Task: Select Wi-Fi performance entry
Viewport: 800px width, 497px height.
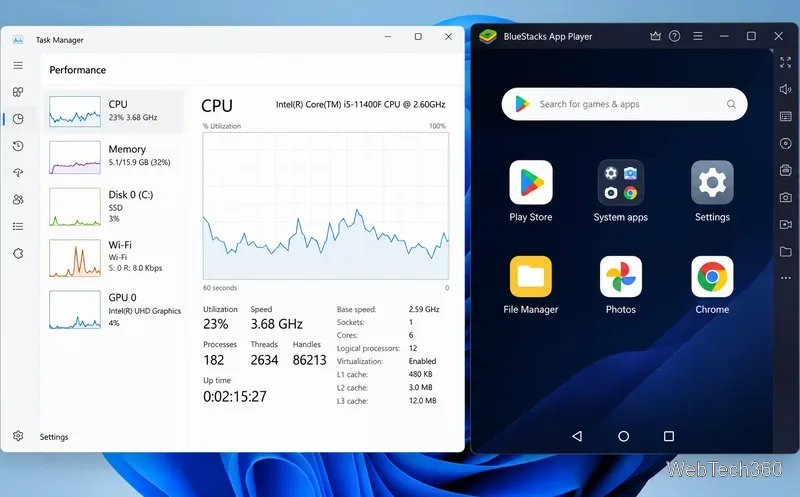Action: point(114,258)
